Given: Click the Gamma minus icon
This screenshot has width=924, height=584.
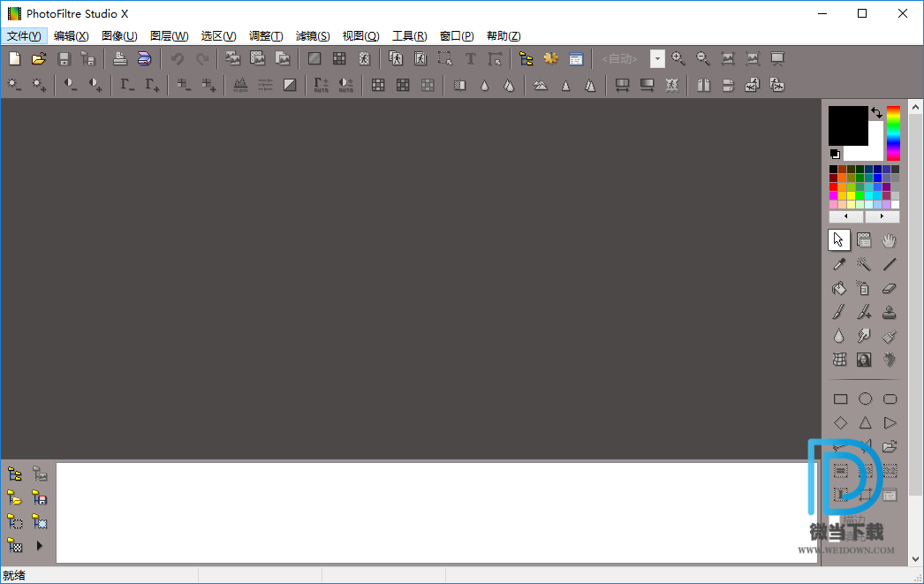Looking at the screenshot, I should pos(126,86).
